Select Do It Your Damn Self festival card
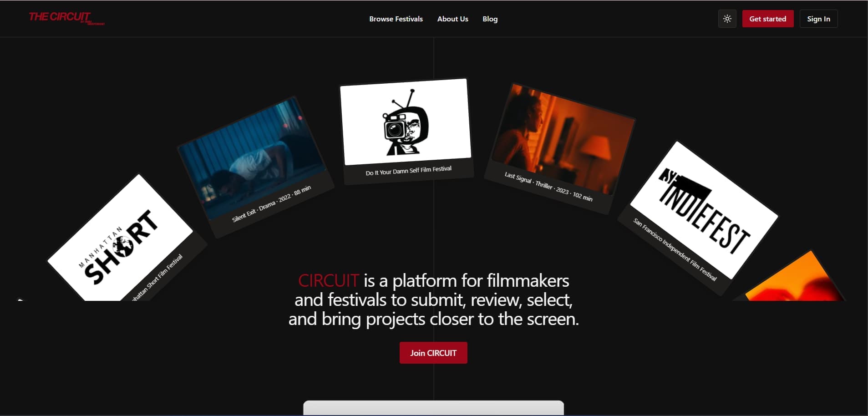The height and width of the screenshot is (416, 868). point(406,131)
